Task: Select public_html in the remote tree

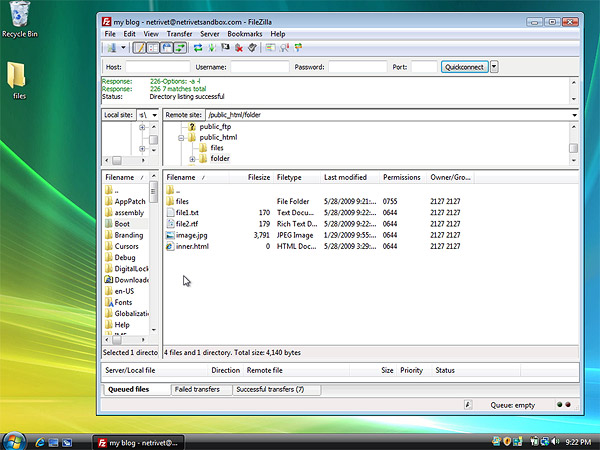Action: pyautogui.click(x=218, y=137)
